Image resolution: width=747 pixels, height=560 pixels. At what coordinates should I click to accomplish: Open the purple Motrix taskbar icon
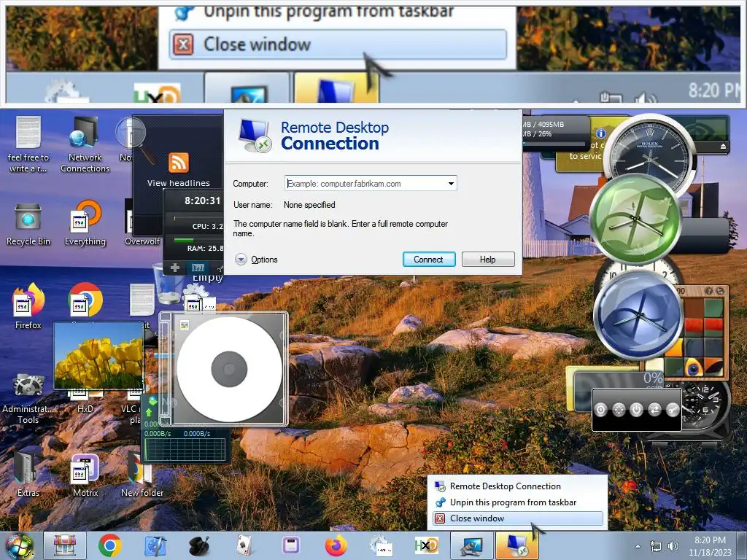tap(290, 545)
